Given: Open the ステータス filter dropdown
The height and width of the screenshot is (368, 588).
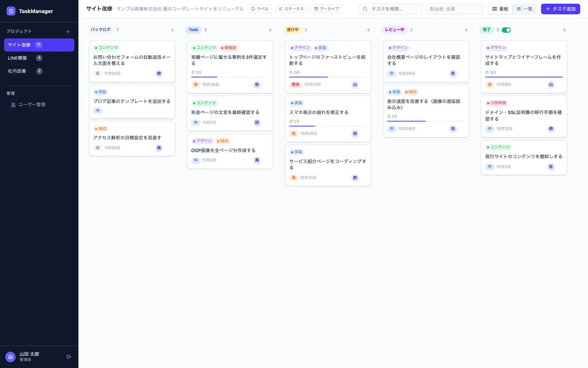Looking at the screenshot, I should tap(291, 9).
